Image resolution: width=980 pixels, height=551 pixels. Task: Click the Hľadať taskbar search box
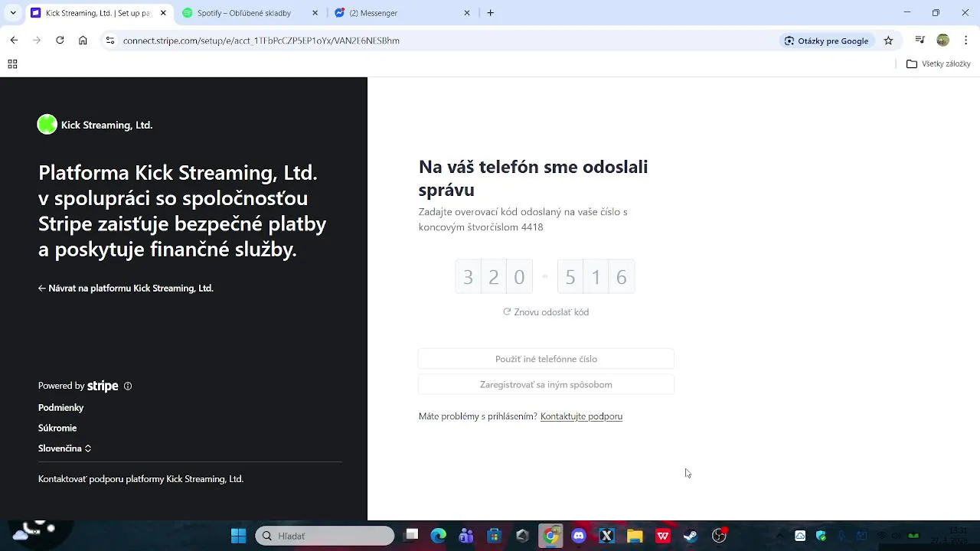pyautogui.click(x=325, y=536)
